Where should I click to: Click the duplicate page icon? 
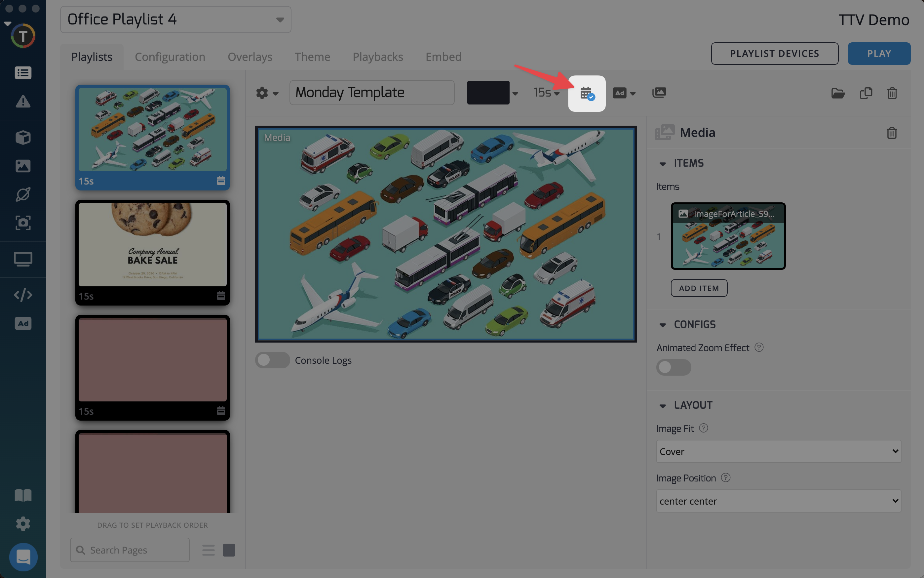pyautogui.click(x=866, y=93)
